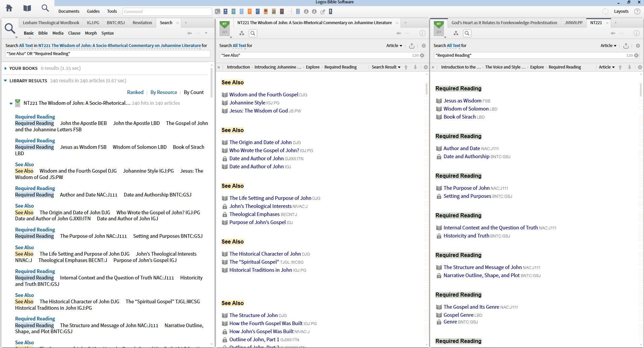Click the export icon in middle panel
The image size is (644, 348).
pos(412,46)
